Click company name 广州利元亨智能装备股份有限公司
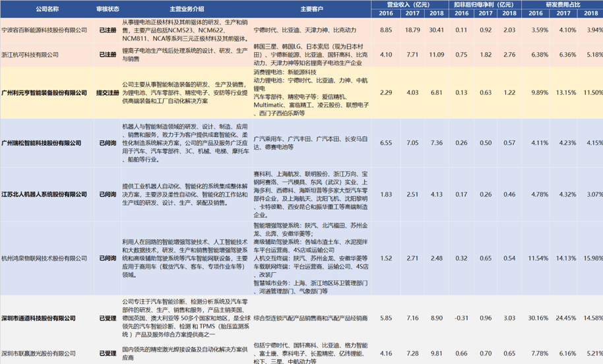The height and width of the screenshot is (364, 603). coord(44,92)
